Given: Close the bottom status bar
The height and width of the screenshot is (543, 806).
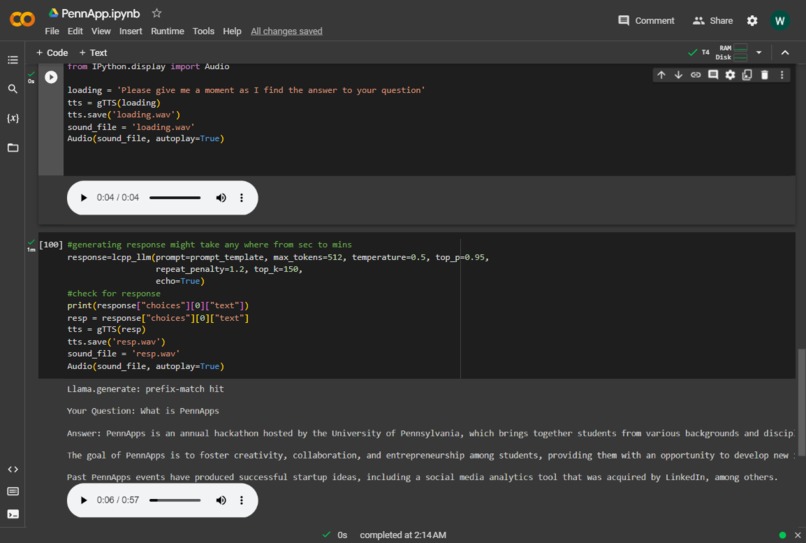Looking at the screenshot, I should point(798,535).
